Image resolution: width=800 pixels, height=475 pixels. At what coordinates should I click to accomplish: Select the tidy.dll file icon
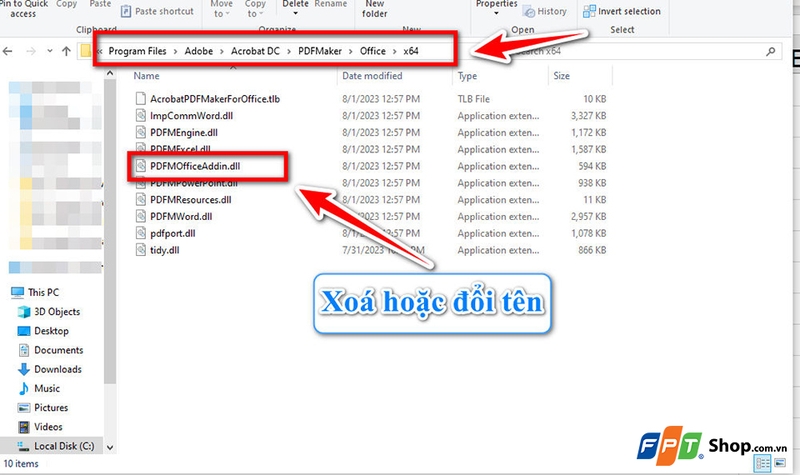[x=141, y=250]
